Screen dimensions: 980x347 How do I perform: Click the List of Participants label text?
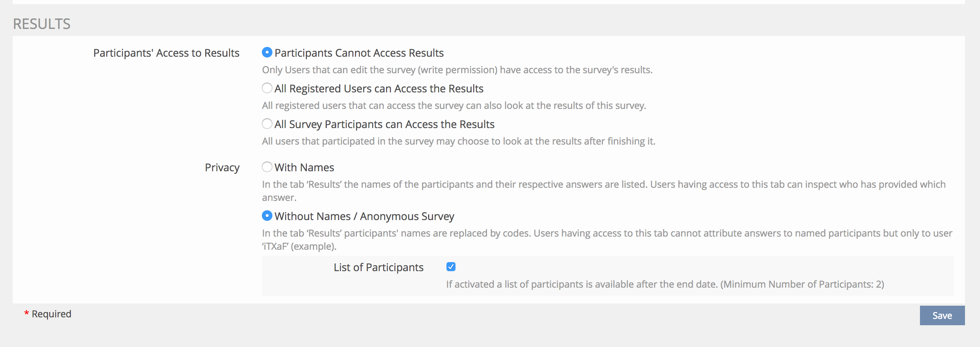(x=378, y=267)
